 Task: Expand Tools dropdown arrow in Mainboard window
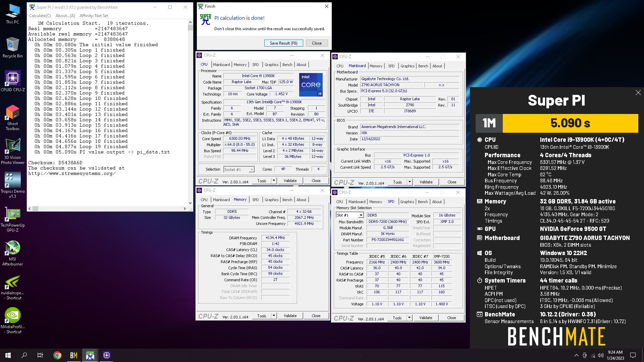click(x=410, y=182)
